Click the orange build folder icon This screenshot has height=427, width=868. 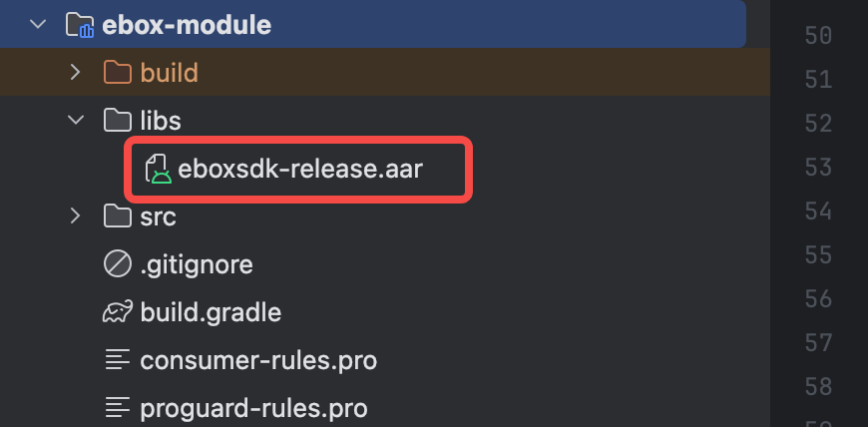pyautogui.click(x=118, y=72)
